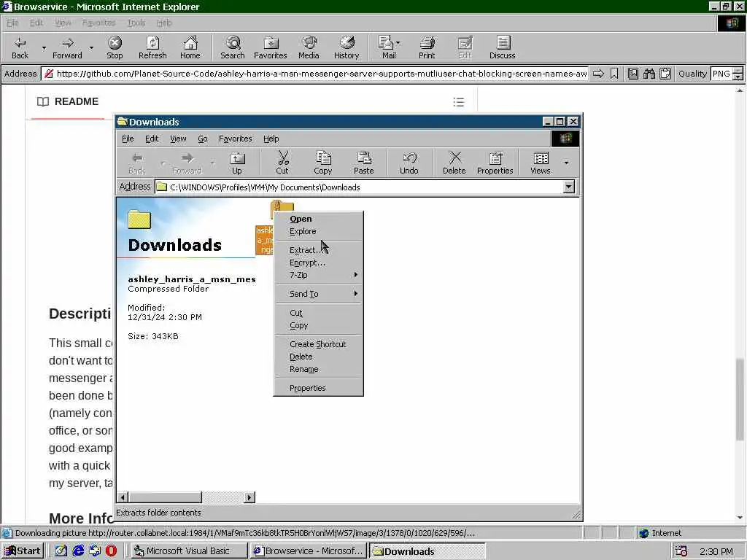The width and height of the screenshot is (747, 560).
Task: Click the clipboard icon in address toolbar
Action: (665, 74)
